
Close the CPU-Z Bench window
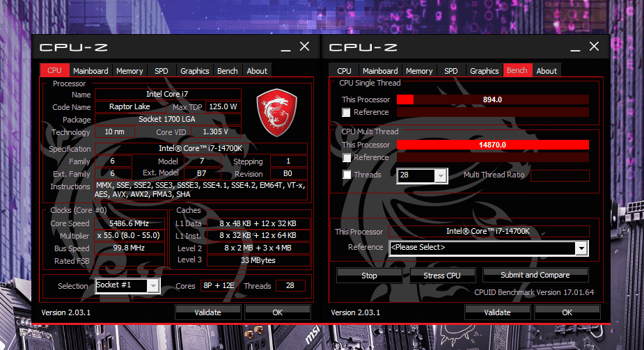tap(594, 47)
